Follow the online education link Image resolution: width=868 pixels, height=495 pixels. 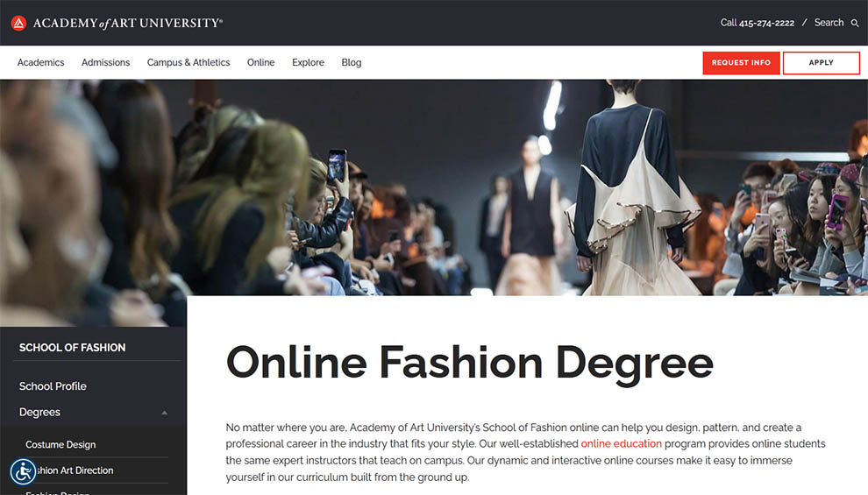click(x=621, y=443)
